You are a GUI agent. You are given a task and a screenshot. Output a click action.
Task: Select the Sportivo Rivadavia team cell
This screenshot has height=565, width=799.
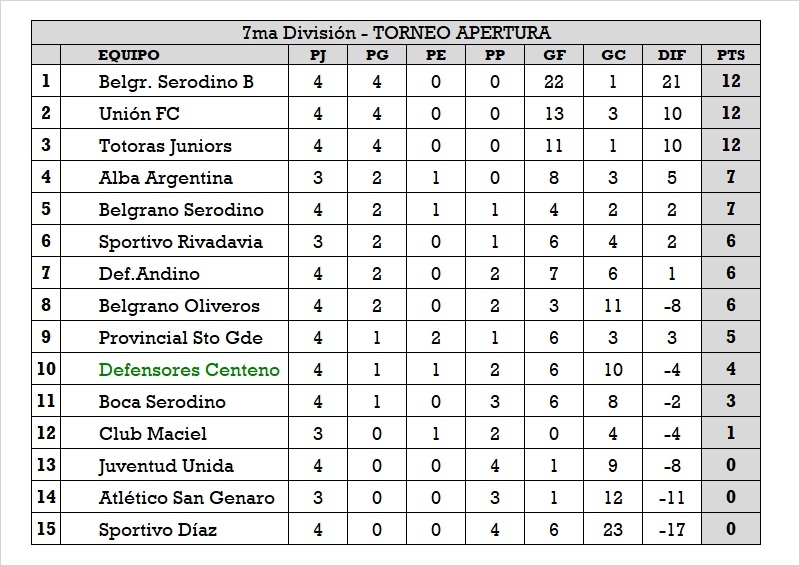coord(181,242)
